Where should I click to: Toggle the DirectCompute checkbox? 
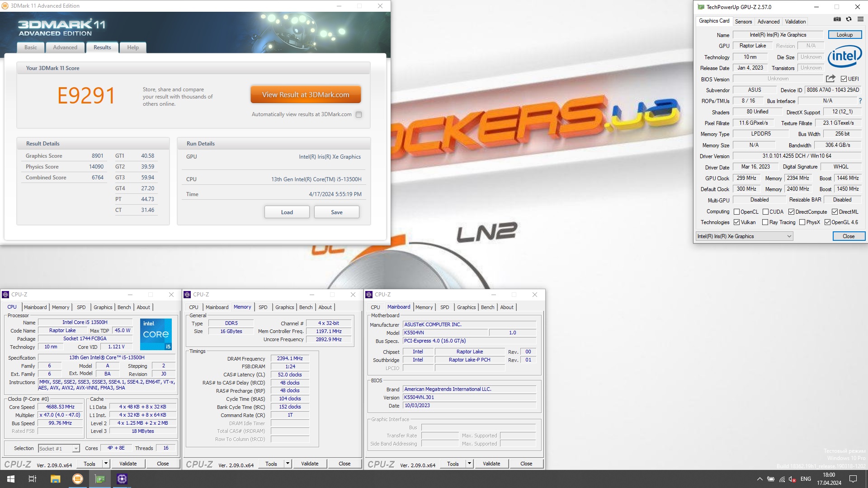click(x=791, y=212)
